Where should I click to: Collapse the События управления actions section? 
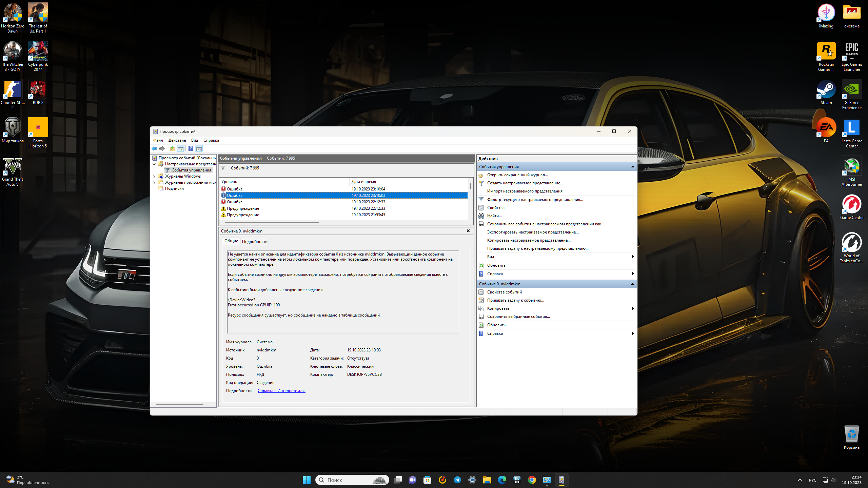click(x=632, y=167)
